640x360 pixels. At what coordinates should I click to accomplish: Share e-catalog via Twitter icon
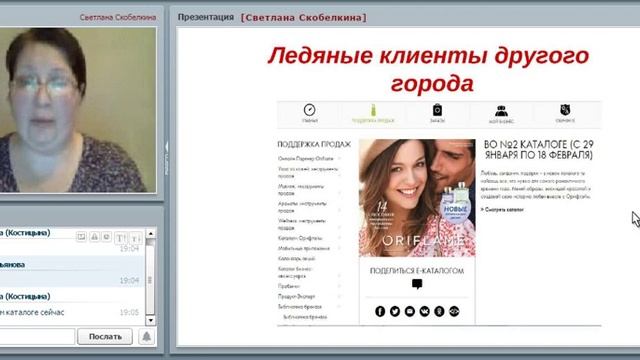(x=395, y=311)
